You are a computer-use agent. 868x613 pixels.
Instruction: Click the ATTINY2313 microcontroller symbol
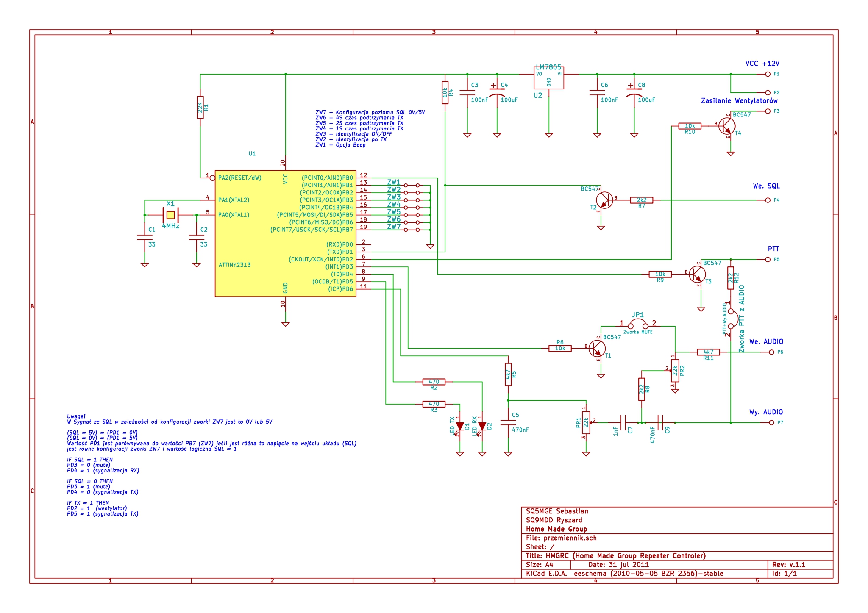coord(285,234)
